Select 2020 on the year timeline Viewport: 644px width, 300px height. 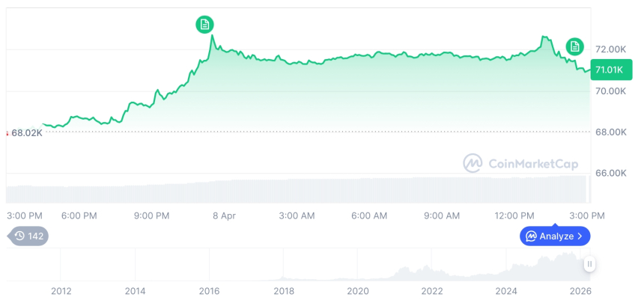[358, 291]
